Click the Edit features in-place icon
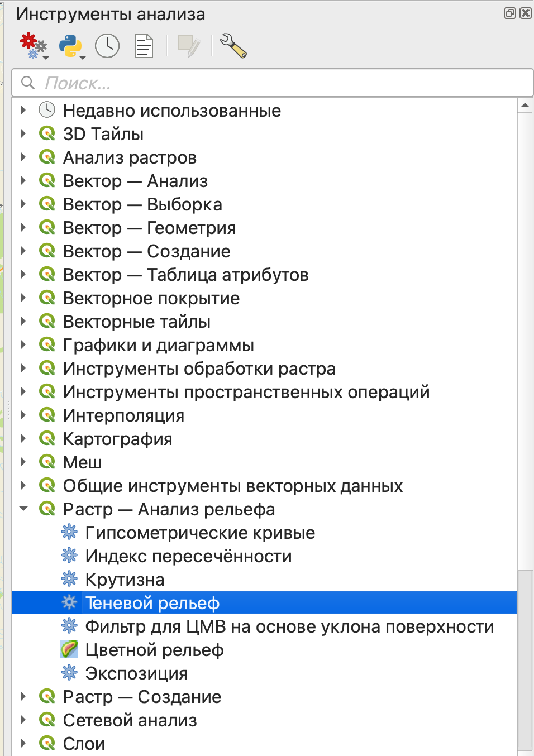534x756 pixels. tap(188, 46)
